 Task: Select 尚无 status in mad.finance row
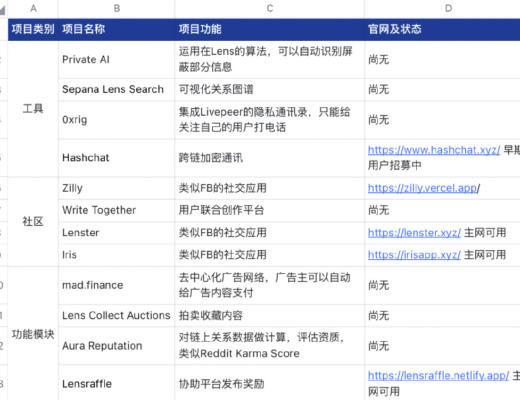click(x=442, y=285)
